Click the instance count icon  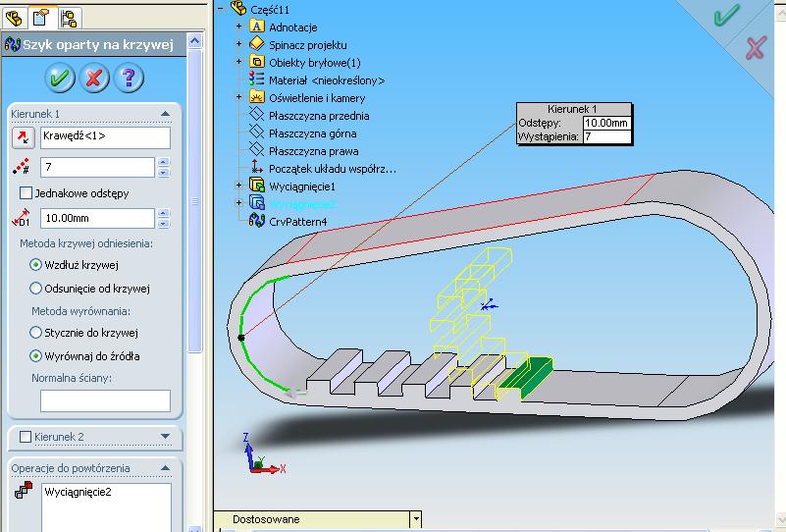[x=21, y=167]
